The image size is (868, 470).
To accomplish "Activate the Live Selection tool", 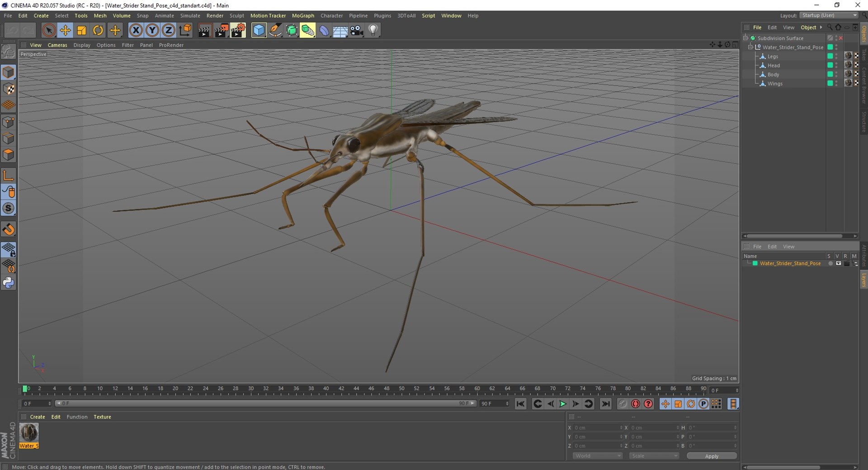I will click(x=48, y=30).
